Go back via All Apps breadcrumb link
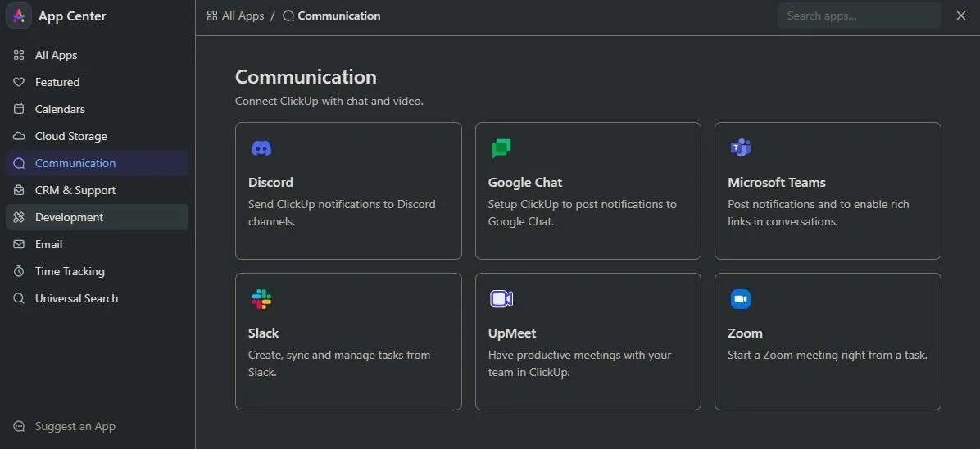The height and width of the screenshot is (449, 980). (x=243, y=16)
